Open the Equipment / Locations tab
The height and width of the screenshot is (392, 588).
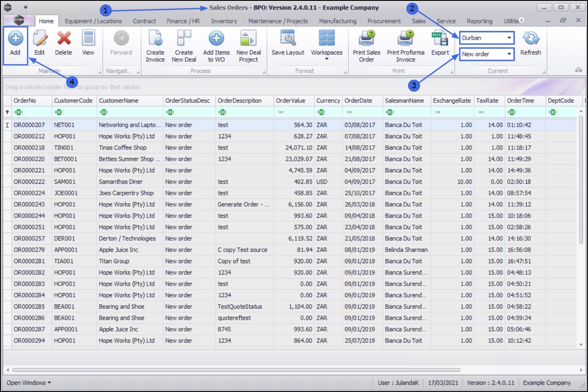(x=93, y=21)
